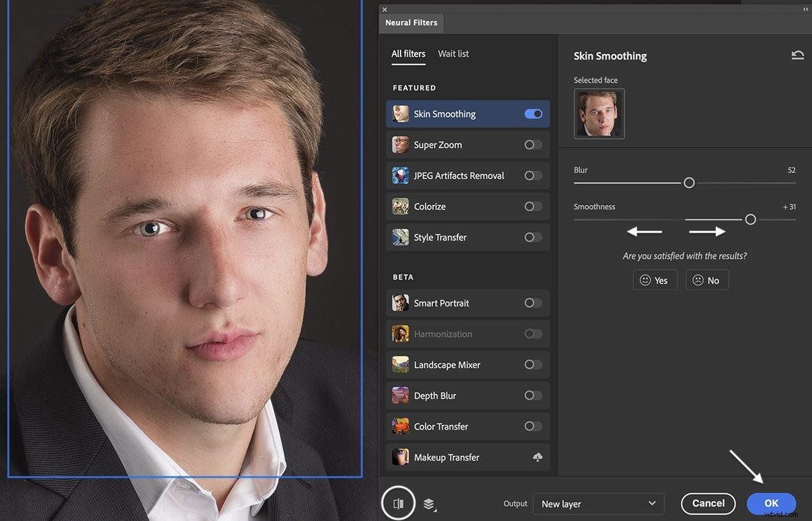The height and width of the screenshot is (521, 812).
Task: Switch to the Wait list tab
Action: pos(453,54)
